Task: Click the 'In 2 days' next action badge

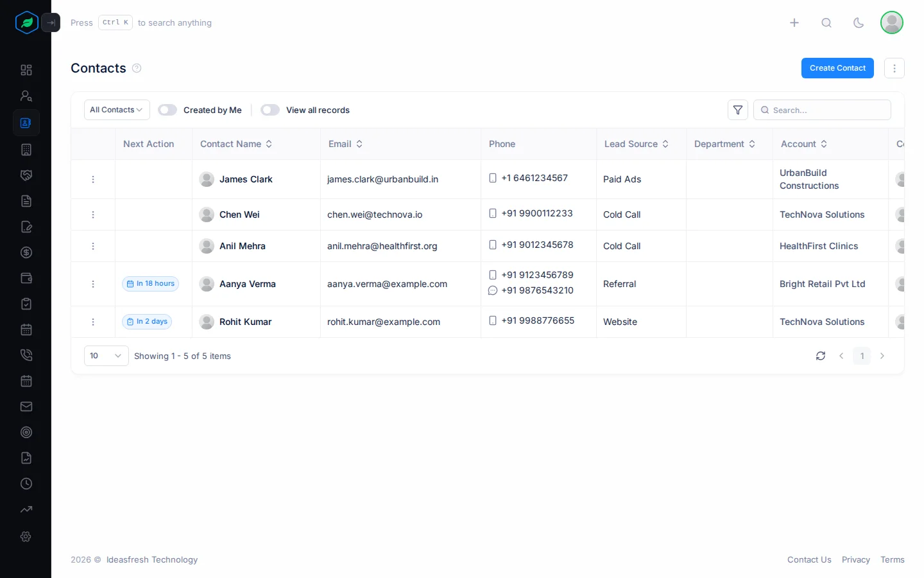Action: [147, 322]
